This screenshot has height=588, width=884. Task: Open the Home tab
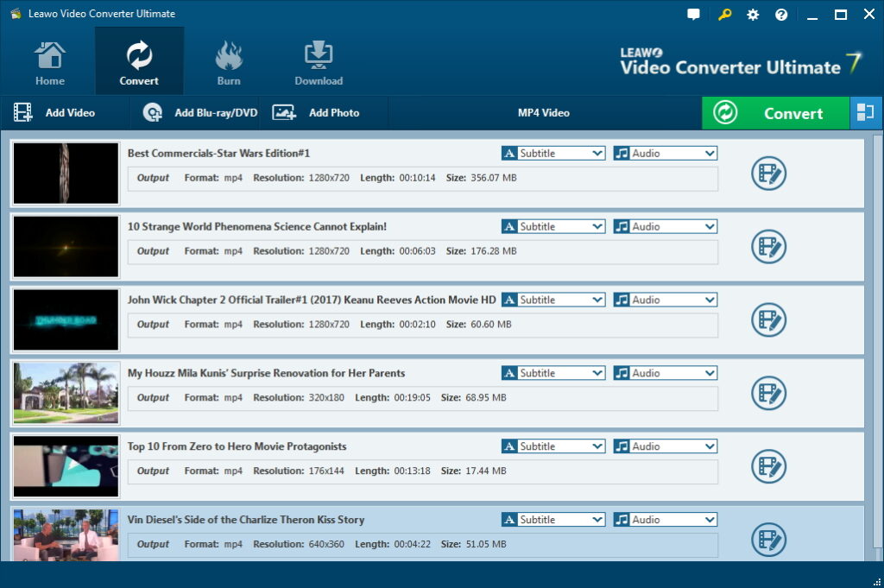coord(49,62)
